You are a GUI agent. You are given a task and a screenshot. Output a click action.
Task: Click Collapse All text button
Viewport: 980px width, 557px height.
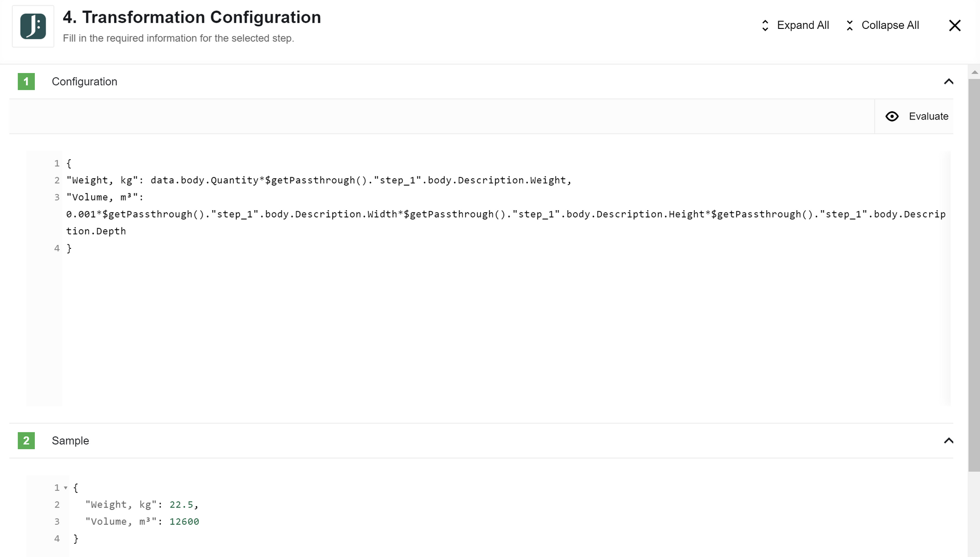point(890,25)
